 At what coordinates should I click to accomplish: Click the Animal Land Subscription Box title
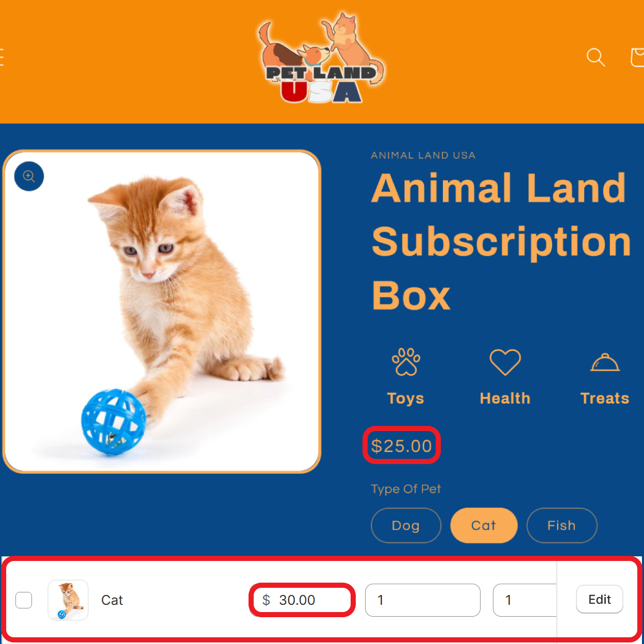coord(501,241)
